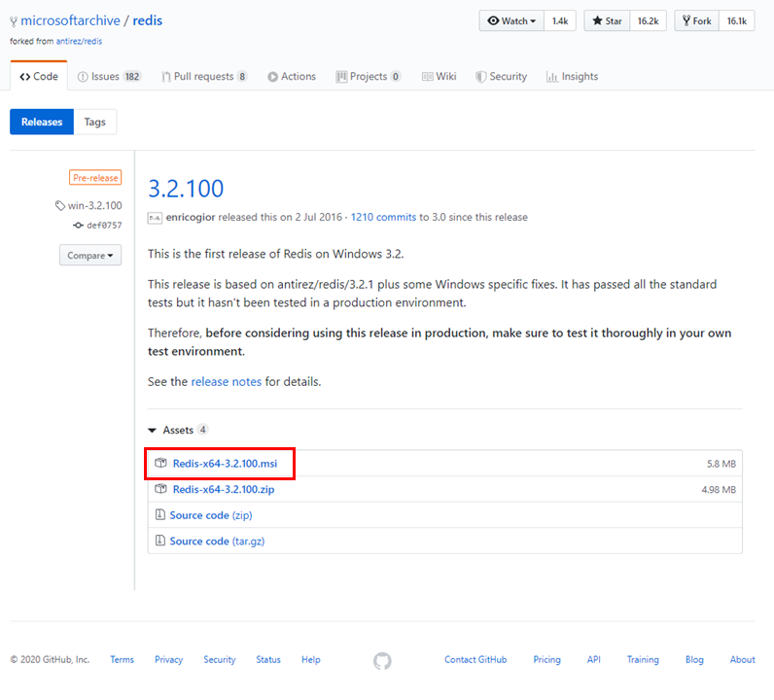Open the Actions tab
The image size is (774, 700).
[292, 77]
